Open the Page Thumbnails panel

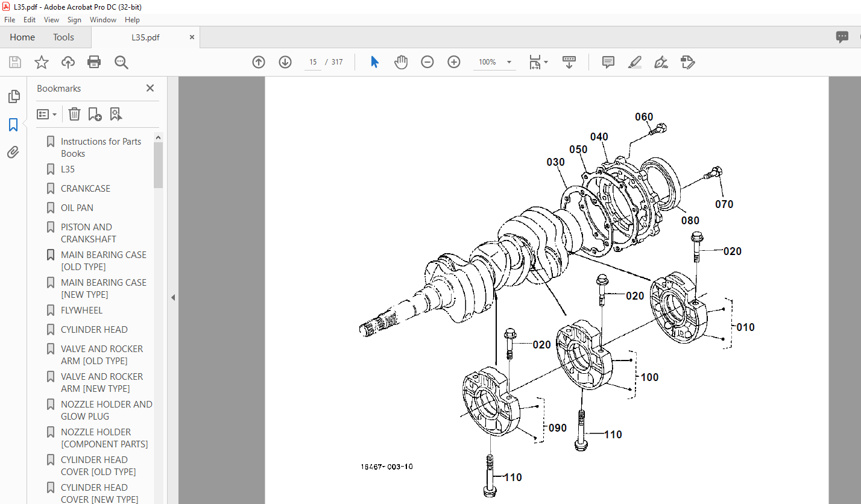pos(13,96)
